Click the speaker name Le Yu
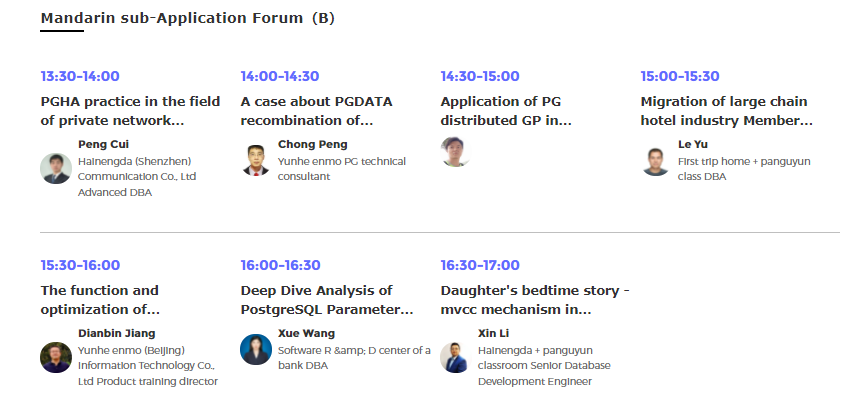This screenshot has width=855, height=413. tap(693, 144)
